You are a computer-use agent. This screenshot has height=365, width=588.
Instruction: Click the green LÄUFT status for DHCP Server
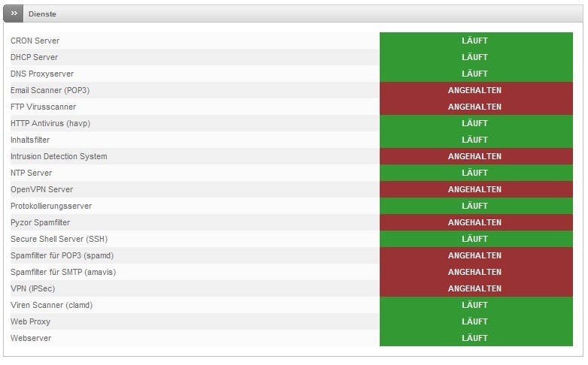click(x=474, y=57)
